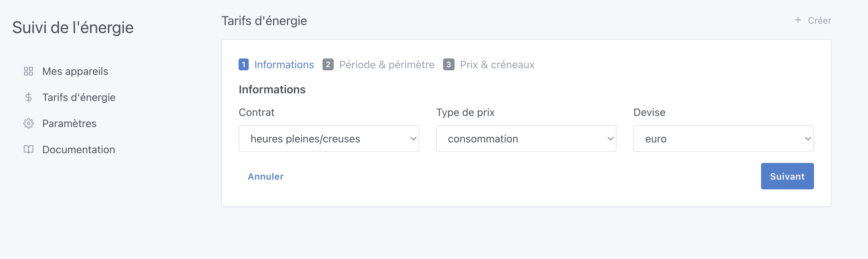This screenshot has width=868, height=259.
Task: Click the gear icon for Paramètres
Action: tap(28, 123)
